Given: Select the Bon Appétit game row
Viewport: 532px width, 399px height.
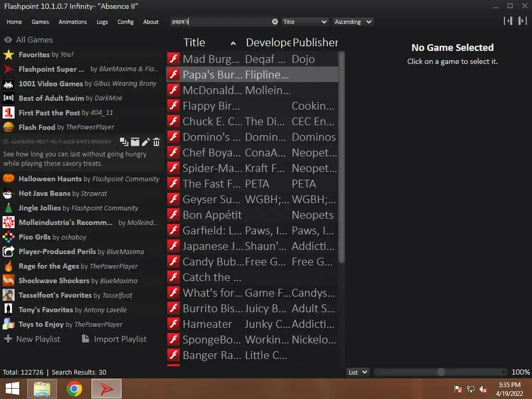Looking at the screenshot, I should coord(252,215).
